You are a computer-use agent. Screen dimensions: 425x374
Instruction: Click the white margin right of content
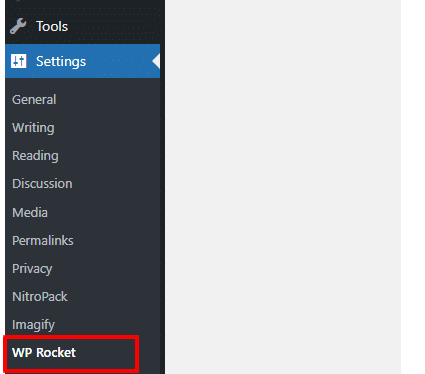point(413,187)
